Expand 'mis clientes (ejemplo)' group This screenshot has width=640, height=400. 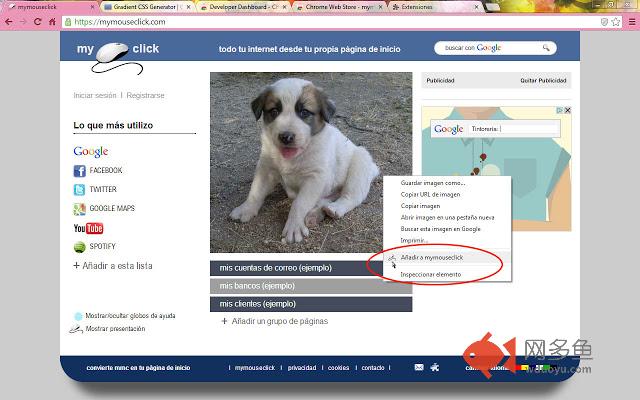point(311,304)
